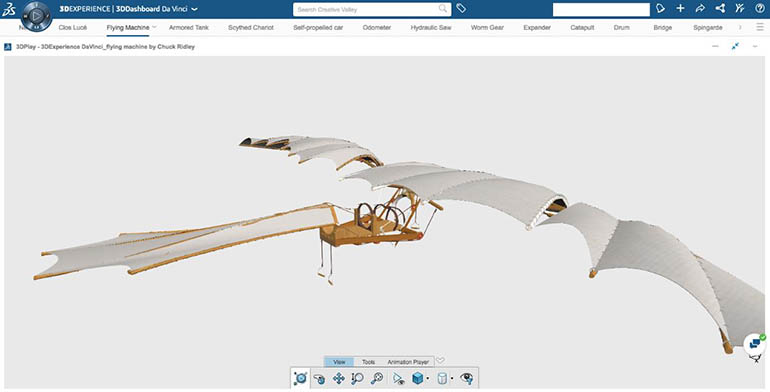
Task: Switch to the Tools tab
Action: click(368, 362)
